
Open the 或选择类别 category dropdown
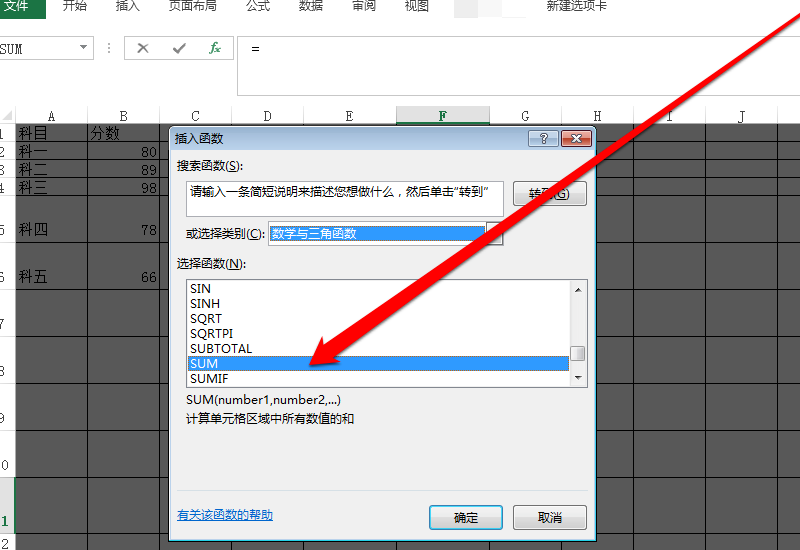tap(494, 234)
